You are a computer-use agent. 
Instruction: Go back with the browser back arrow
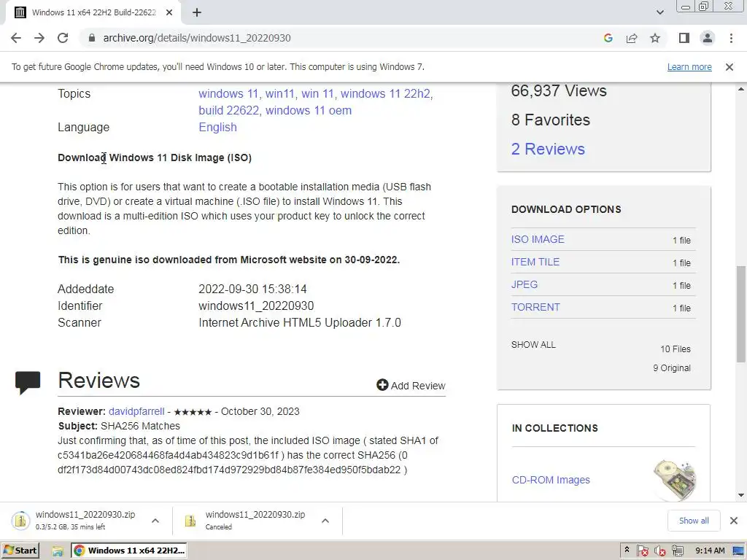(x=16, y=38)
